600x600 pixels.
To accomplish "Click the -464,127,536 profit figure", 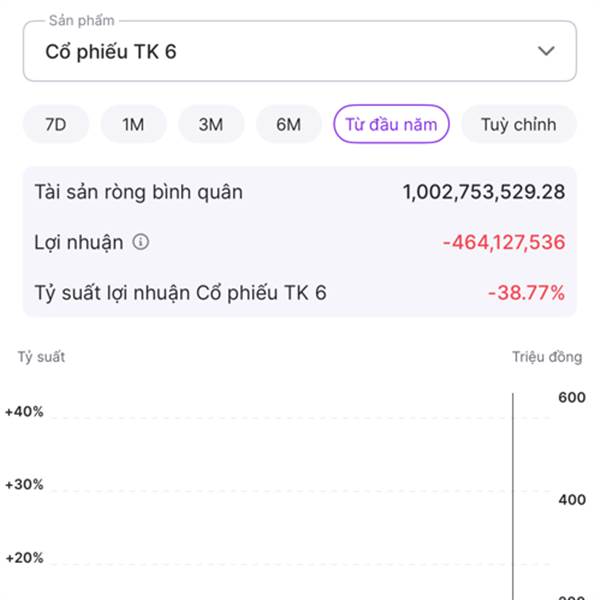I will point(503,242).
